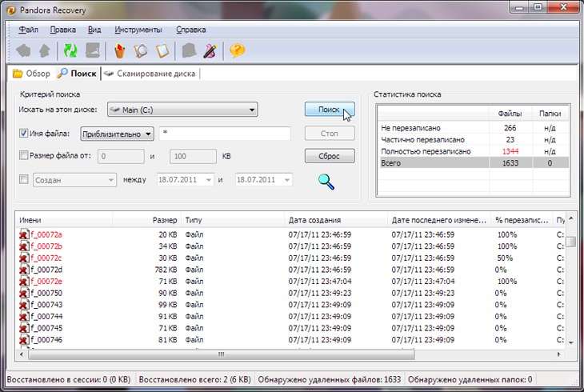Click the large magnifying glass search icon
The height and width of the screenshot is (392, 584).
(326, 182)
